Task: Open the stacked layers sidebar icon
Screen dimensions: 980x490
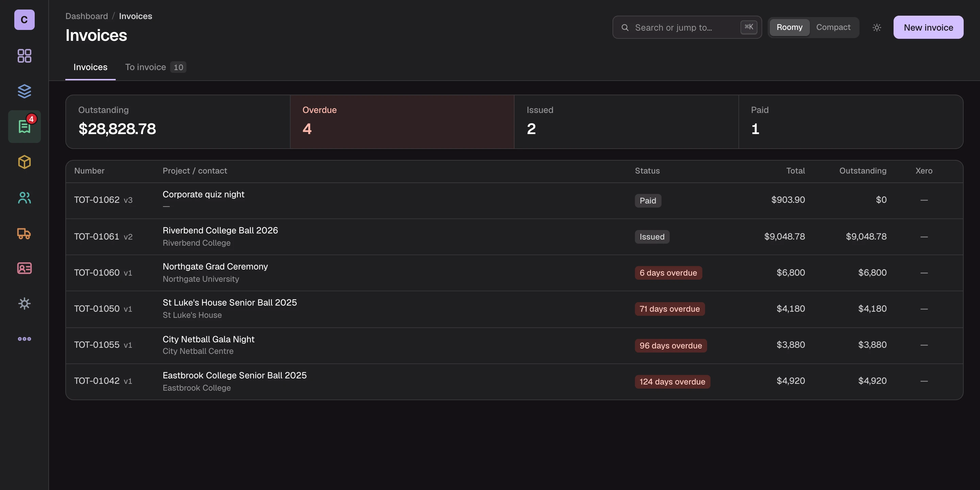Action: tap(24, 91)
